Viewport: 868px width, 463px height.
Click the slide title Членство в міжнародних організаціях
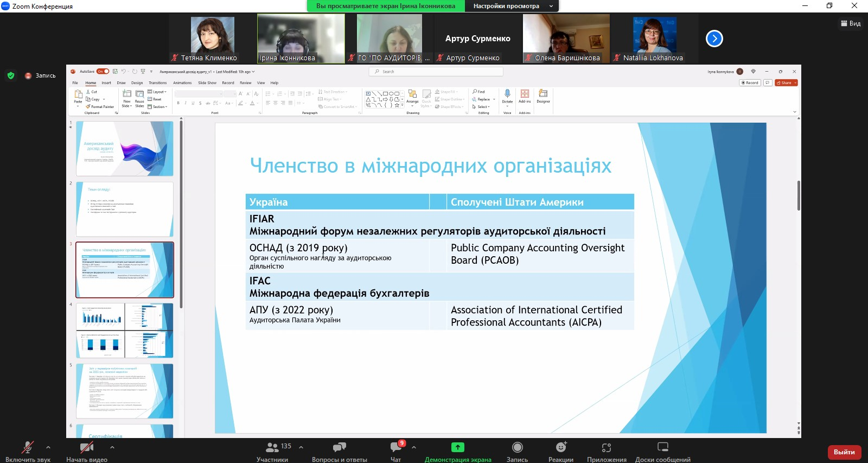tap(431, 166)
